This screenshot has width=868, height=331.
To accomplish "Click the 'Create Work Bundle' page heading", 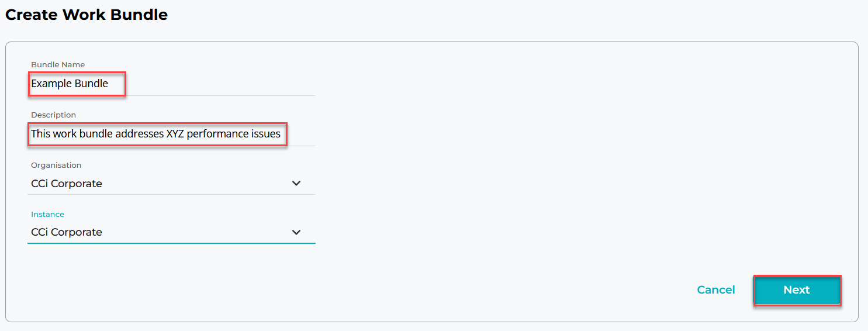I will [x=87, y=15].
